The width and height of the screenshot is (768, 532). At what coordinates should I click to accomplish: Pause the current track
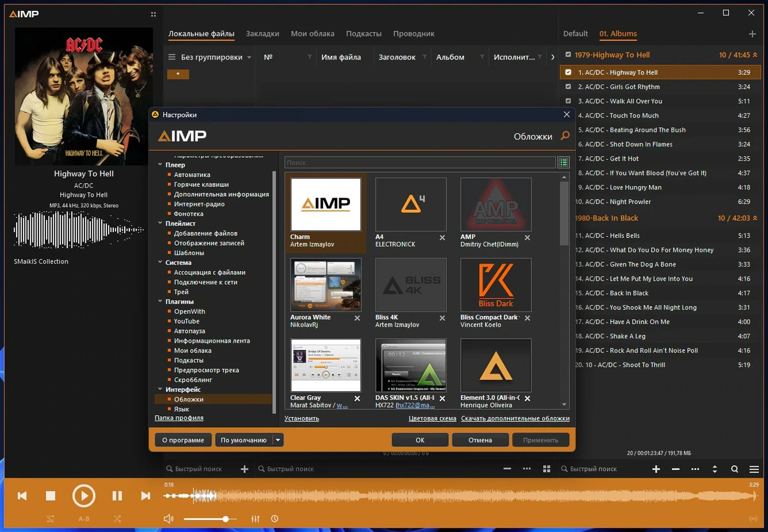pos(117,496)
